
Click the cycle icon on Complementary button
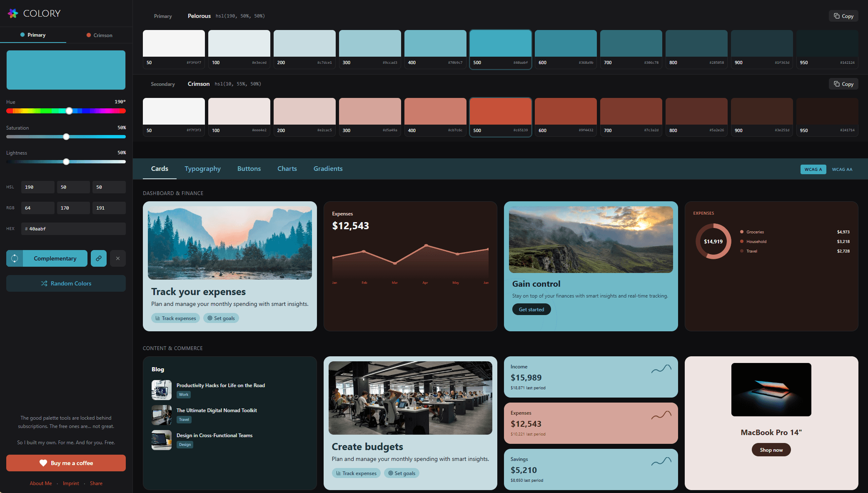[x=15, y=258]
